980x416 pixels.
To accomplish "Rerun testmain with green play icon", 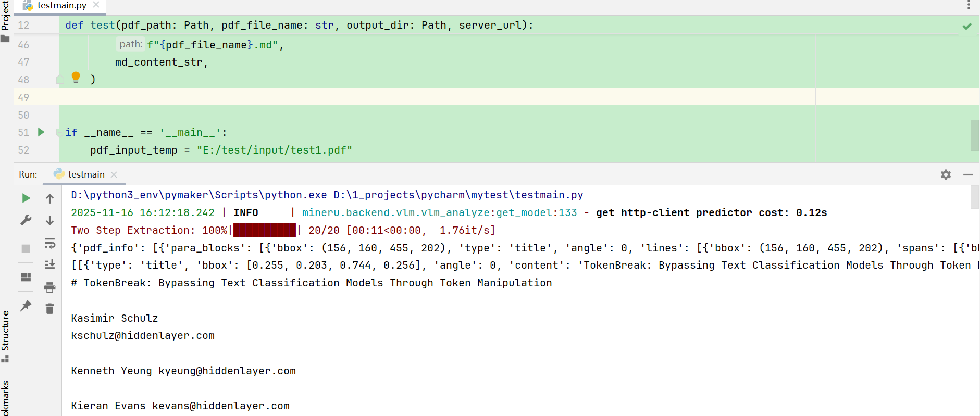I will 26,198.
